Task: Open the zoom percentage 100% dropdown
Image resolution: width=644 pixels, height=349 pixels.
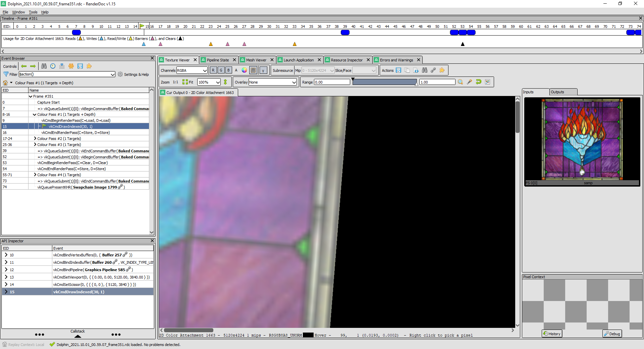Action: click(x=209, y=82)
